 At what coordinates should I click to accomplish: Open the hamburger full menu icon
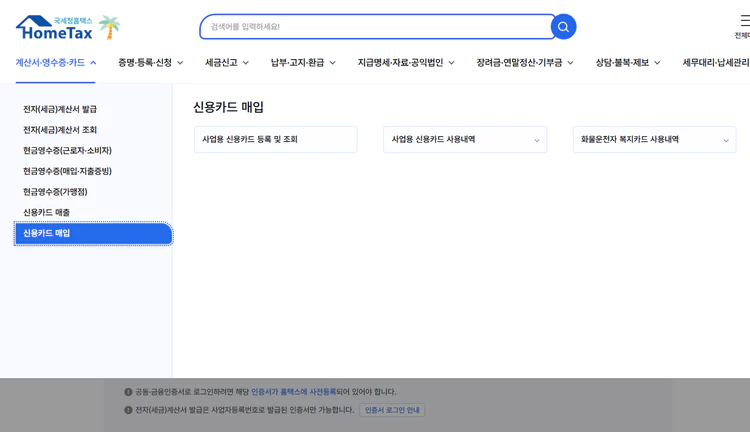pyautogui.click(x=745, y=21)
